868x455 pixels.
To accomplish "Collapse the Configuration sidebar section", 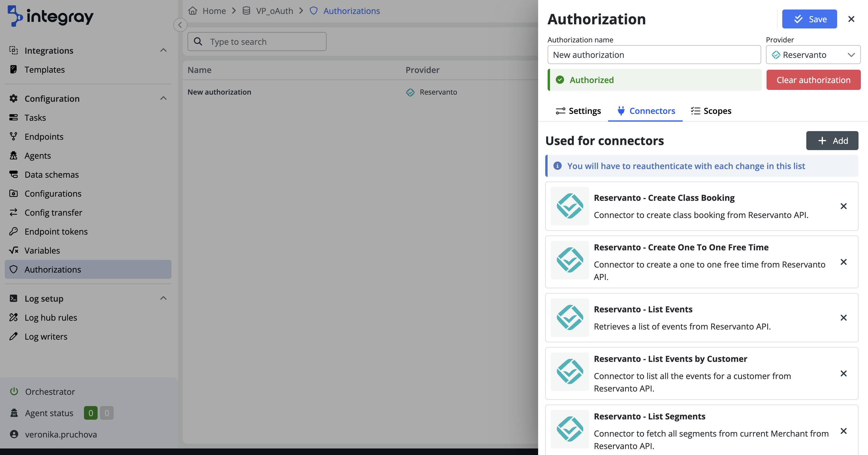I will pos(163,98).
